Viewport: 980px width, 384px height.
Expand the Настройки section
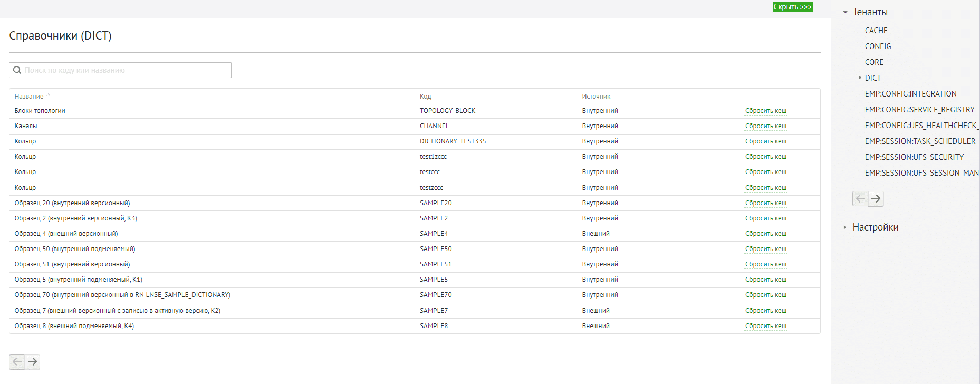click(x=845, y=227)
